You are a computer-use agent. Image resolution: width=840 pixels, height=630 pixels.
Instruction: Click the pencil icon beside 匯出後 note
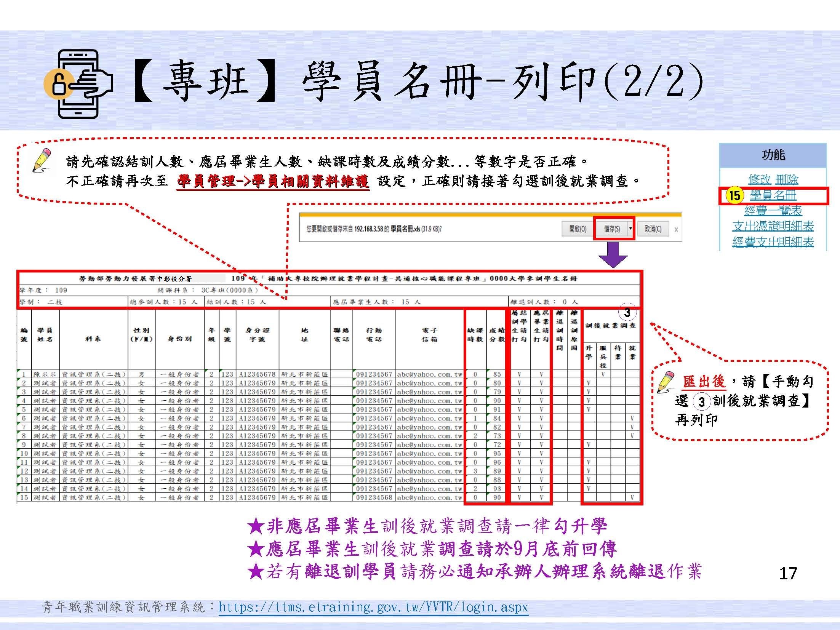tap(666, 382)
